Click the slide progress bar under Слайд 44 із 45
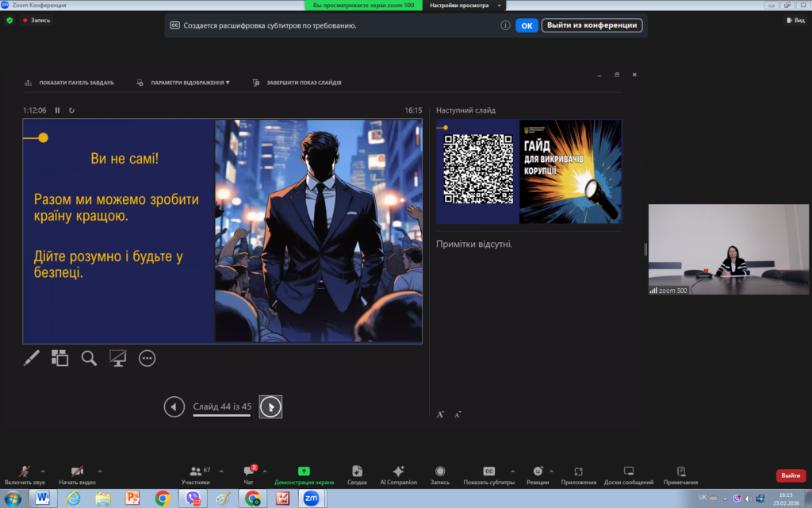 coord(221,415)
